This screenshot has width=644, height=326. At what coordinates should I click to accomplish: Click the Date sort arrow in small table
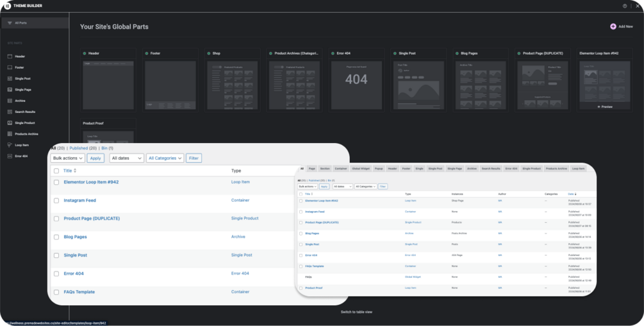point(575,194)
